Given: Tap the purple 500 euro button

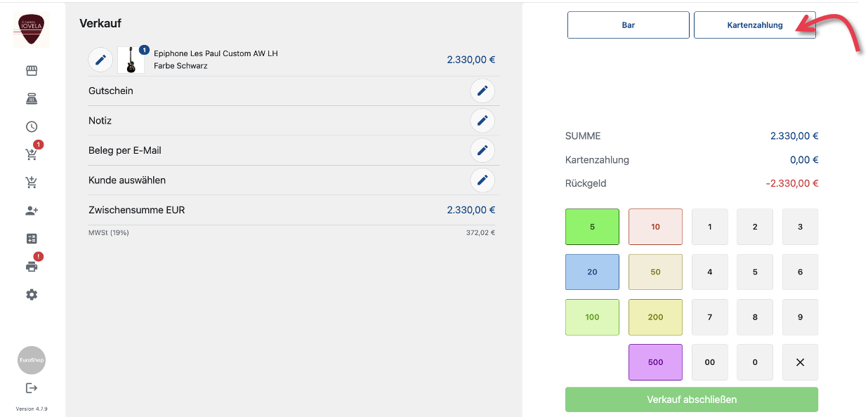Looking at the screenshot, I should (655, 362).
